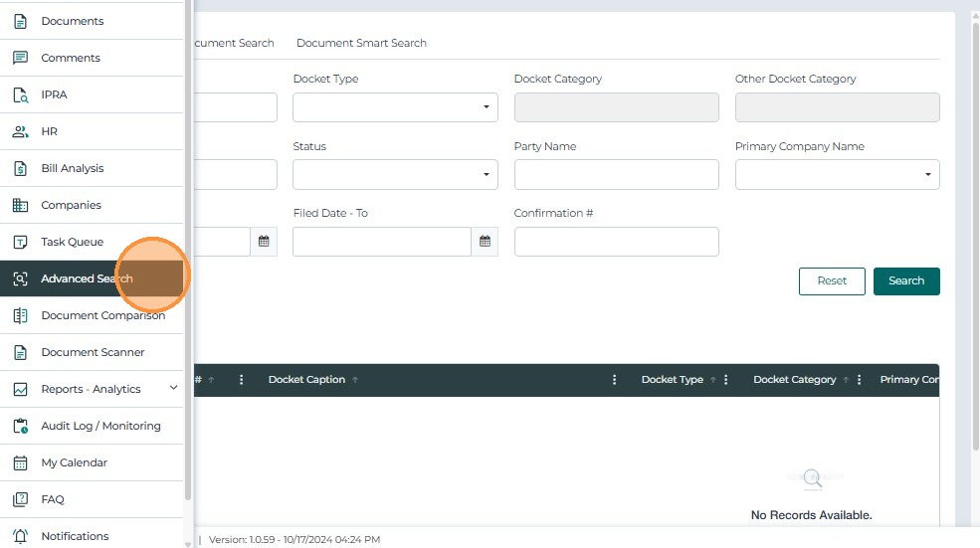
Task: Open the Bill Analysis icon
Action: coord(20,168)
